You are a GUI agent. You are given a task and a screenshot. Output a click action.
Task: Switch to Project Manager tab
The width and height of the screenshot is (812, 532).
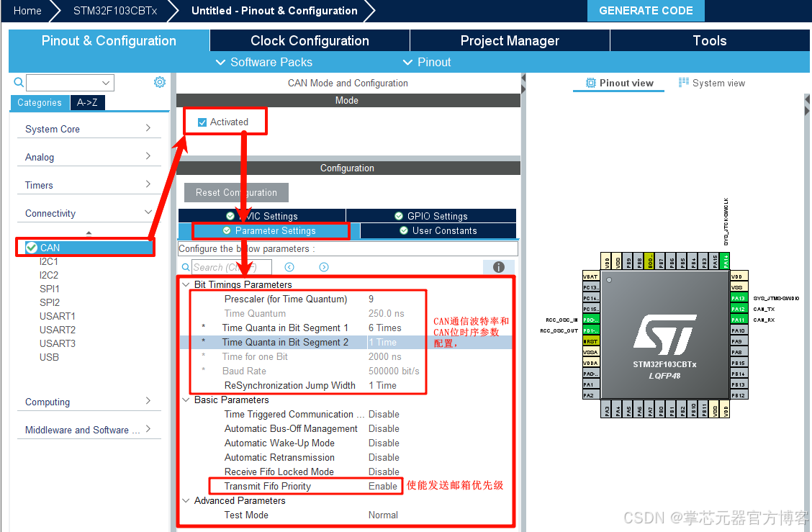click(510, 40)
